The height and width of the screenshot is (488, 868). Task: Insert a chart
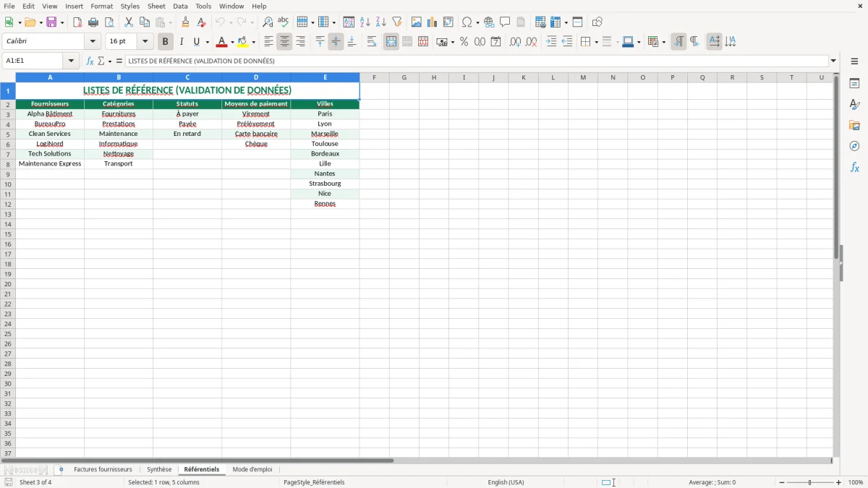point(433,22)
